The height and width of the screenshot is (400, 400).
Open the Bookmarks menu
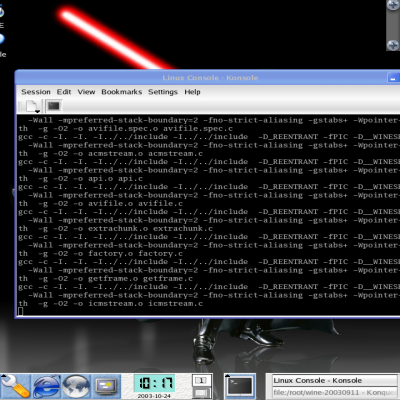click(122, 92)
